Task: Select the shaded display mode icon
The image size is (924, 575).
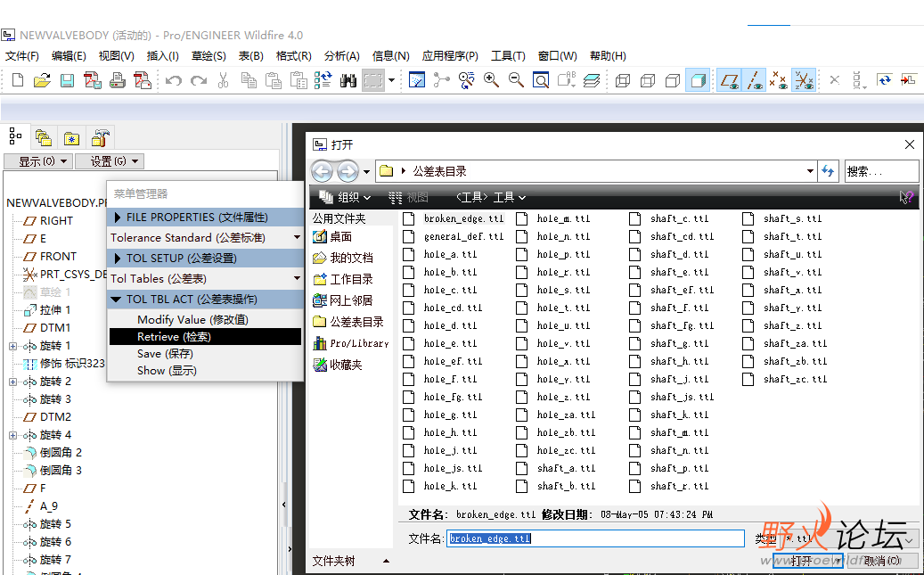Action: (x=697, y=81)
